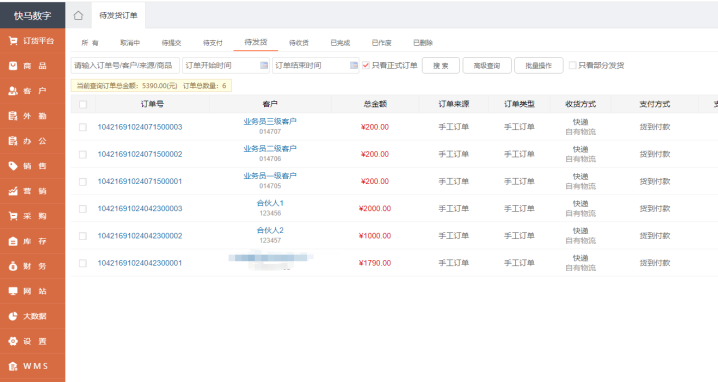The image size is (718, 382).
Task: Open 商品 icon in sidebar
Action: tap(13, 66)
